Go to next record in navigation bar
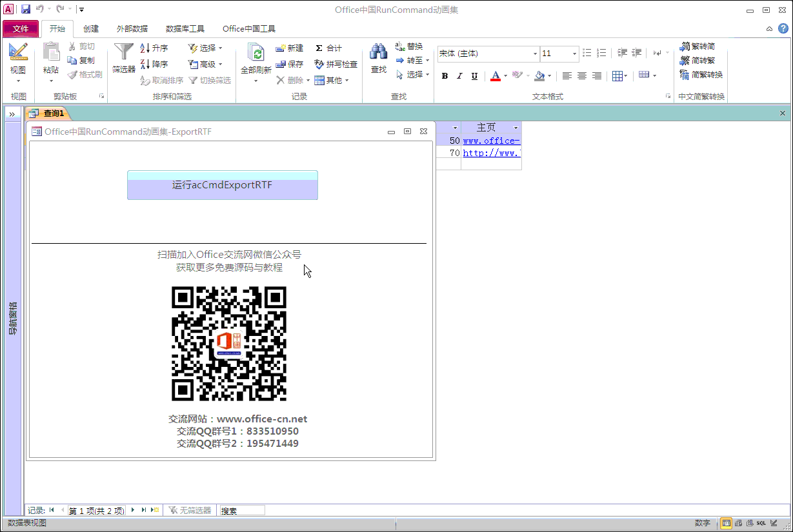Screen dimensions: 793x532 pos(134,510)
